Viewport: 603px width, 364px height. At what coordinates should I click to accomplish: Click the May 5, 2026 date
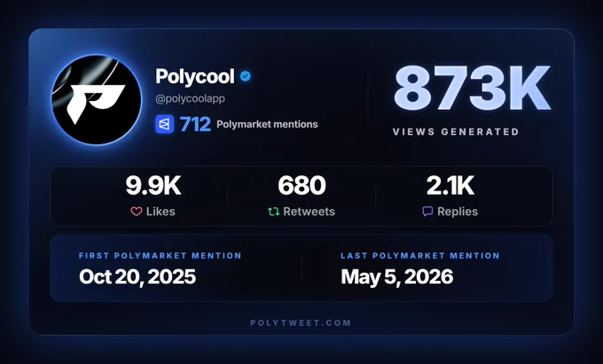(x=397, y=277)
